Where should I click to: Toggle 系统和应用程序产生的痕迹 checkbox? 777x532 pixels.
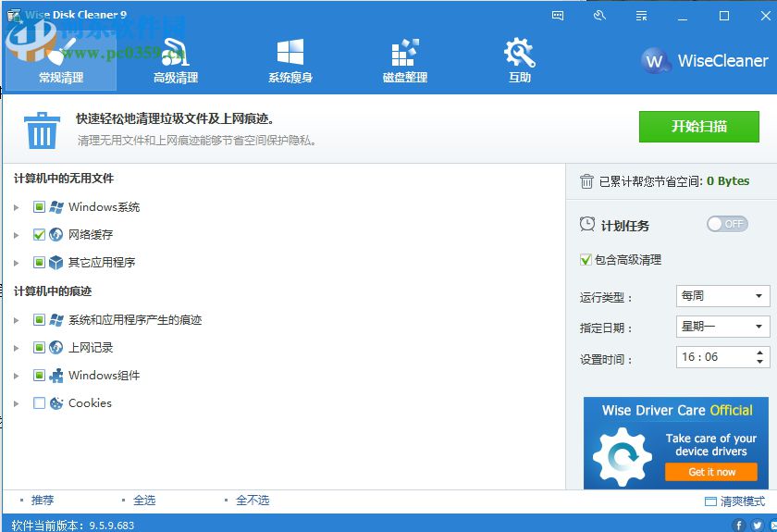[x=39, y=320]
